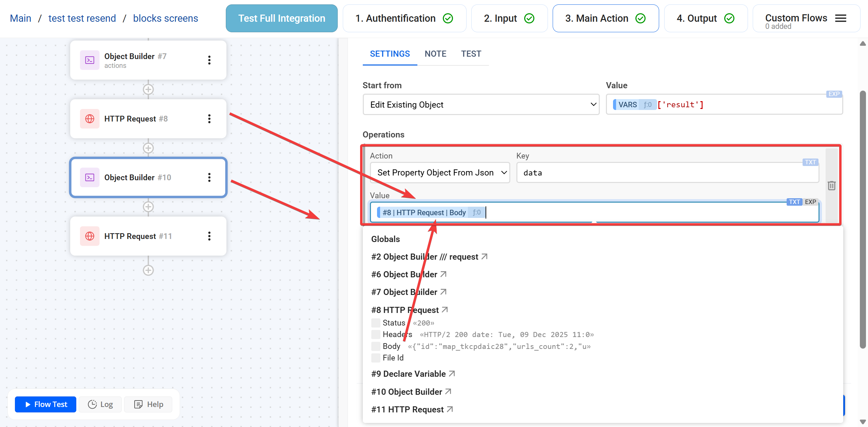The image size is (868, 427).
Task: Open the 4. Output step tab
Action: 705,18
